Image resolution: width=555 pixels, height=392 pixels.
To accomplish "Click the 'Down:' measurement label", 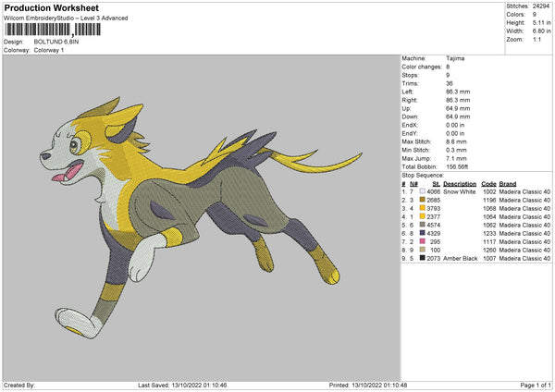I will point(410,116).
